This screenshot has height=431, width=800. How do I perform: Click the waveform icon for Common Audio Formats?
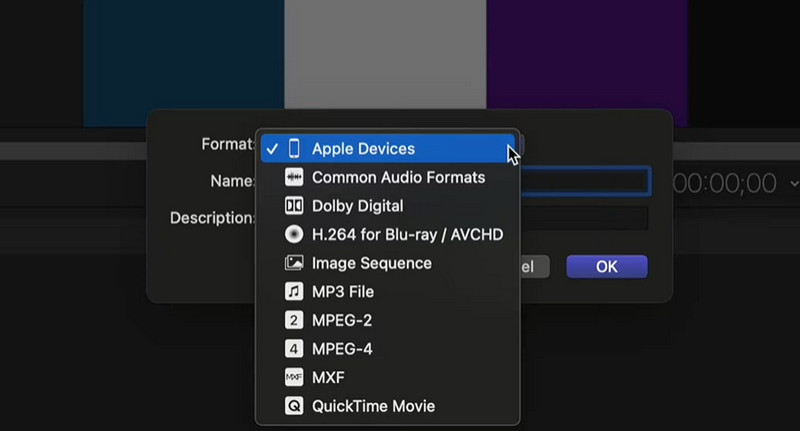[294, 178]
